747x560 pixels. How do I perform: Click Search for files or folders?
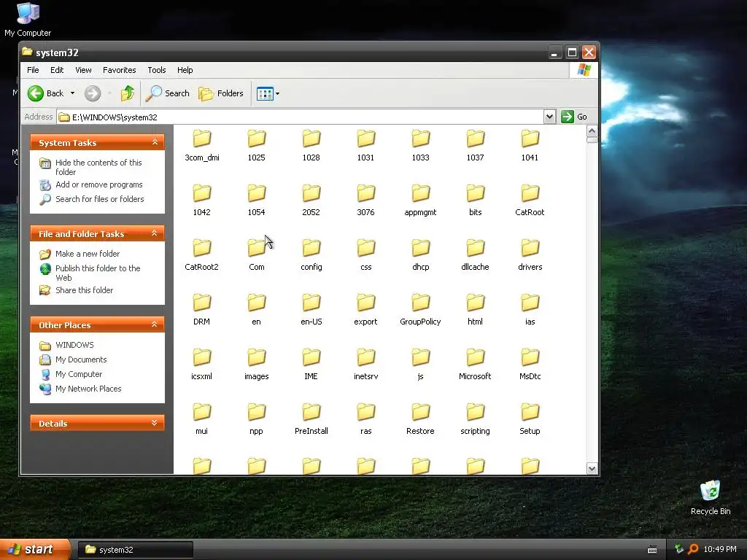99,199
